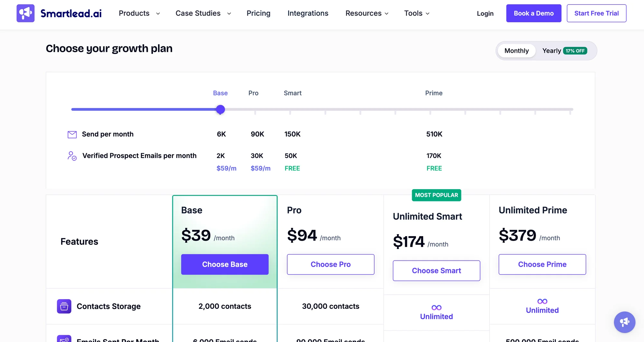Open the Integrations page
644x342 pixels.
308,13
